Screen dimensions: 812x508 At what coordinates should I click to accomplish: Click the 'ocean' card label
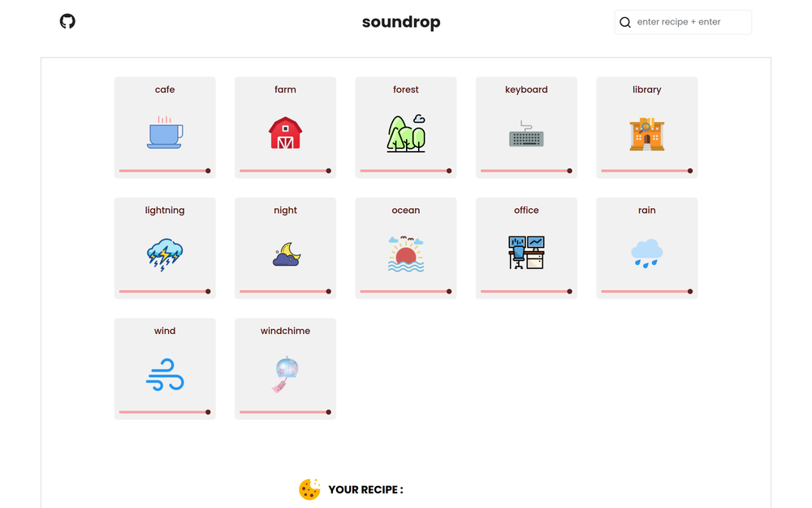click(x=406, y=210)
